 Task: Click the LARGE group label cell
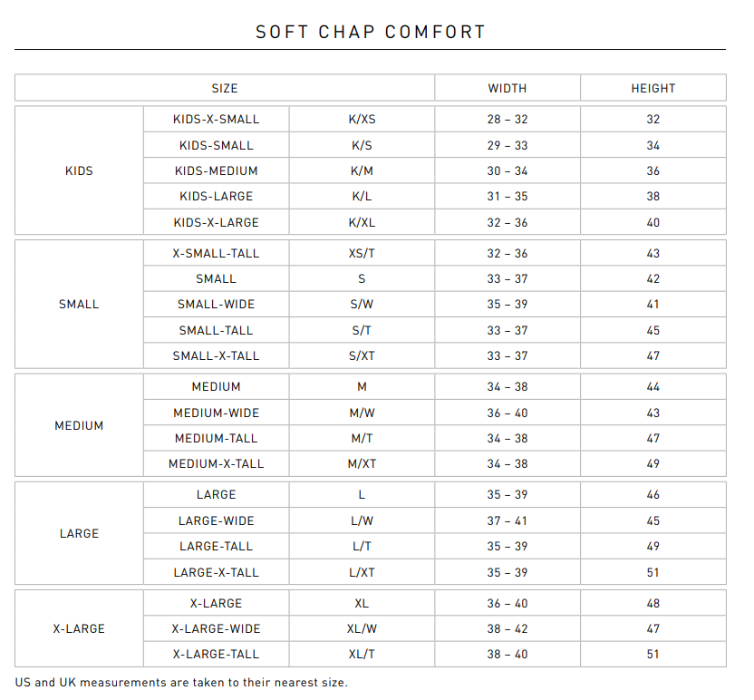coord(80,533)
